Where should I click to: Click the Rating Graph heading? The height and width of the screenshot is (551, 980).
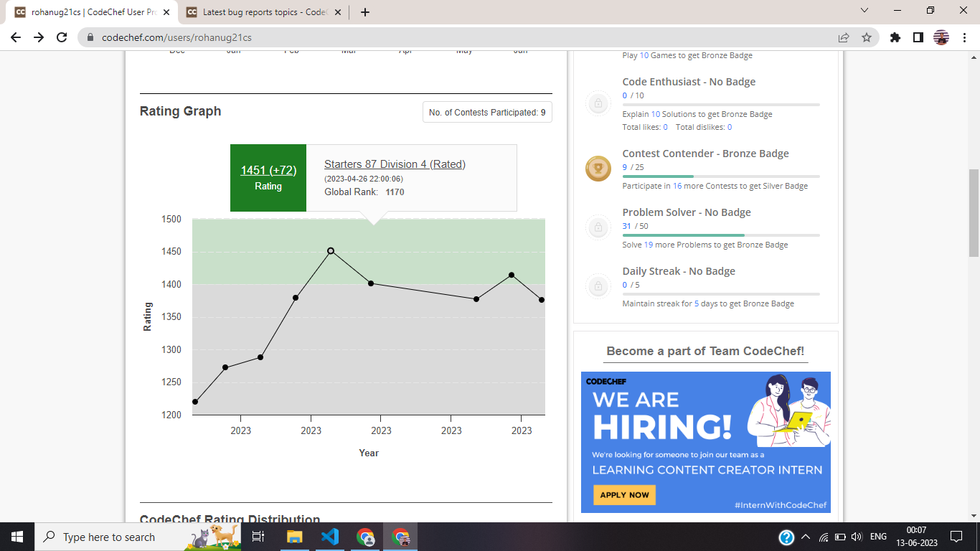coord(180,111)
